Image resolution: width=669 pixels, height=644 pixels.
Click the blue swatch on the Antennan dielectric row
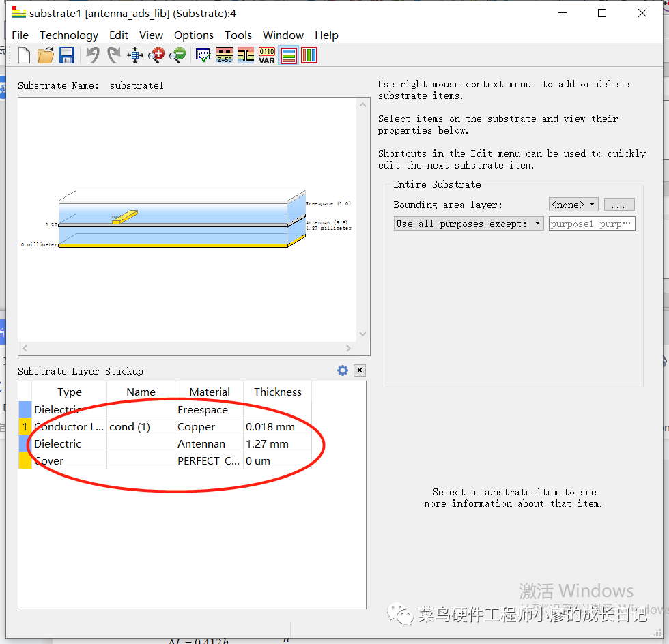[x=25, y=444]
